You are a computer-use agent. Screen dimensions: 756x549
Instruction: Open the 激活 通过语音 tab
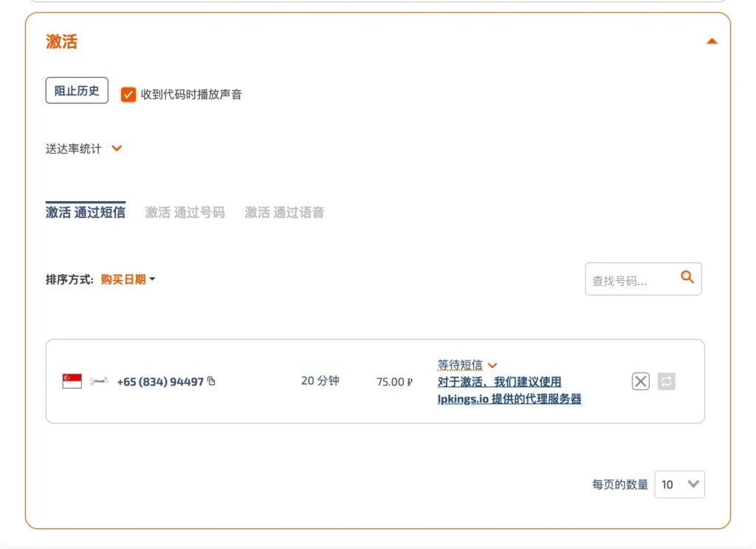point(284,212)
